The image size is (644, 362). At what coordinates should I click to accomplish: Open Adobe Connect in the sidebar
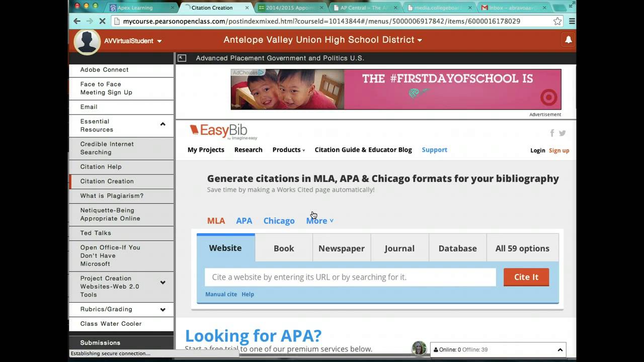(121, 70)
